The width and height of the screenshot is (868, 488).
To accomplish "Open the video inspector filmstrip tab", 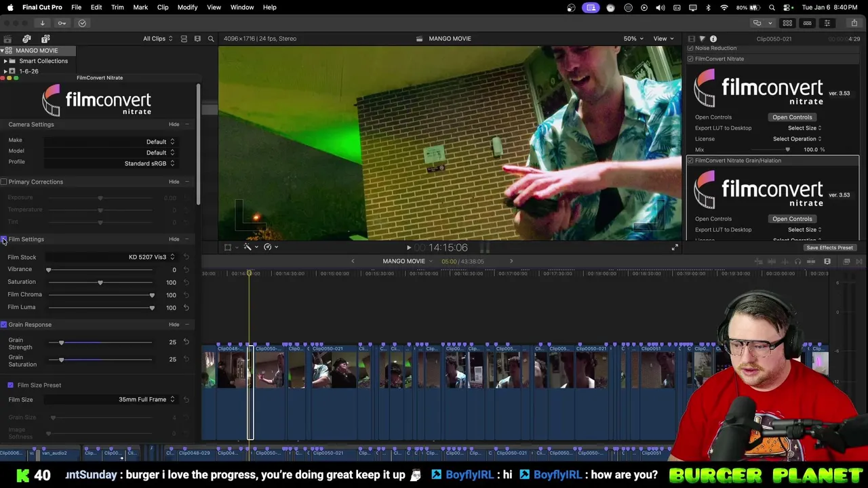I will (691, 39).
